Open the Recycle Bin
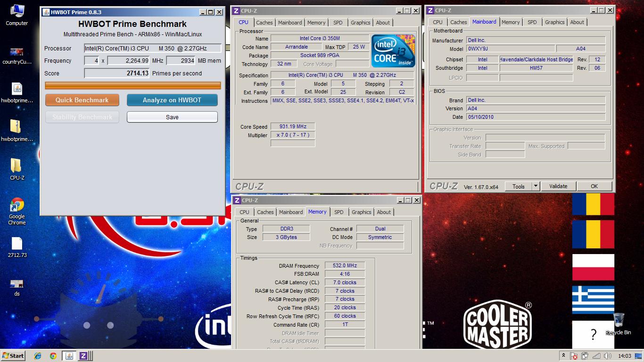This screenshot has height=362, width=644. pos(618,324)
